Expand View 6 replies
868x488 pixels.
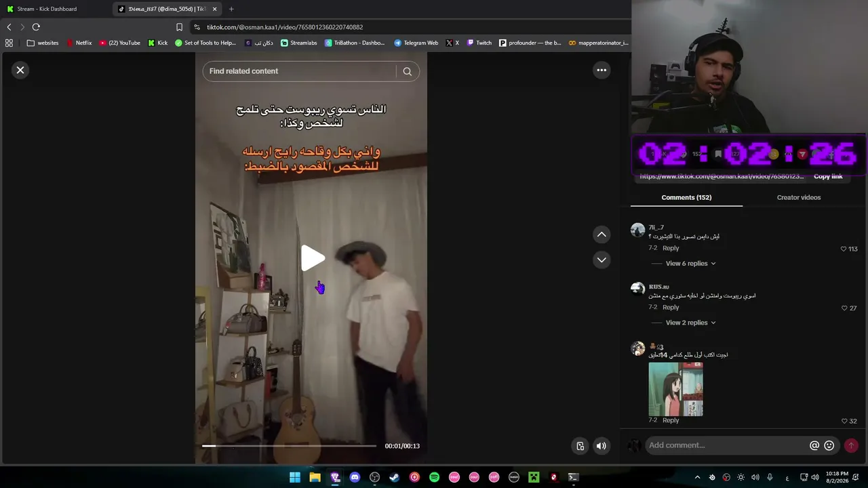pyautogui.click(x=690, y=264)
